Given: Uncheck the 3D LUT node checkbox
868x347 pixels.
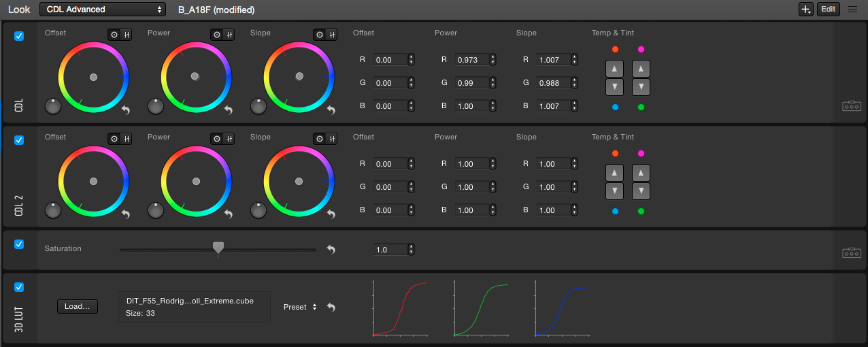Looking at the screenshot, I should [x=19, y=288].
